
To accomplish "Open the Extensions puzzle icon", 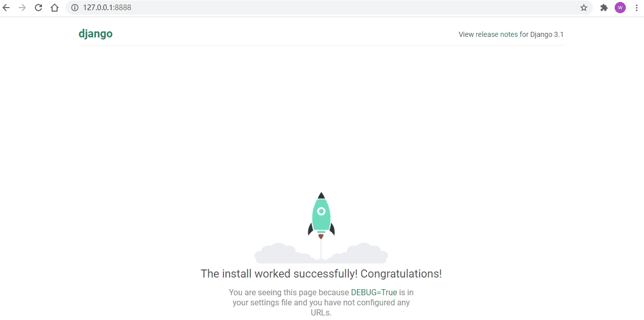I will click(604, 8).
